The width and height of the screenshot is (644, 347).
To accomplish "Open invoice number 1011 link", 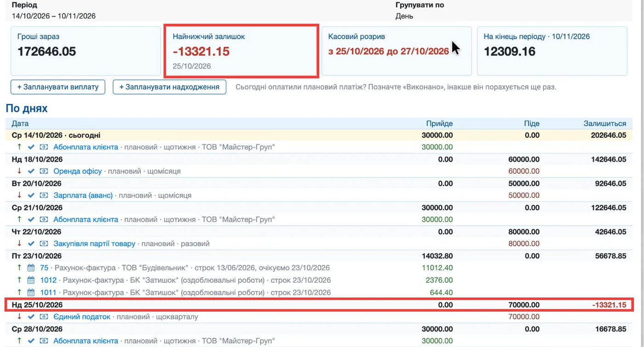I will coord(48,292).
